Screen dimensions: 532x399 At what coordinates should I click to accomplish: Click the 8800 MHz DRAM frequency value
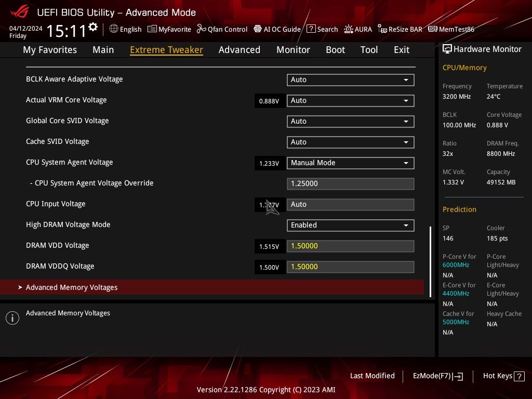501,154
